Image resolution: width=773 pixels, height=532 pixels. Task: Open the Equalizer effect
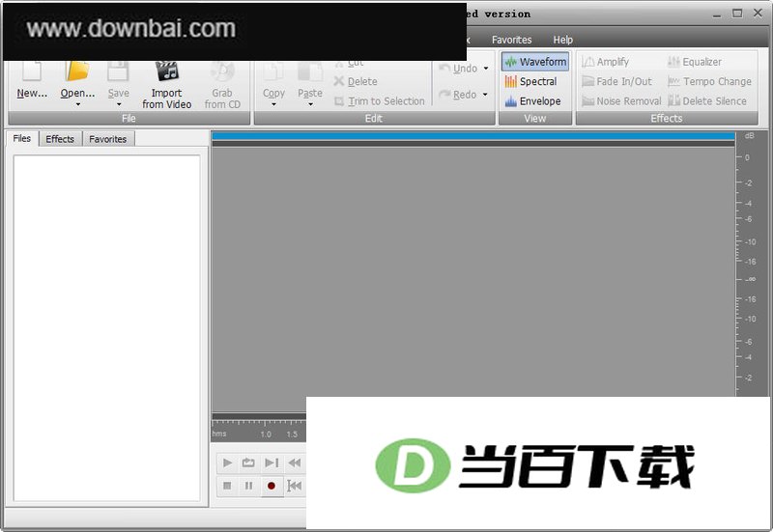click(x=695, y=62)
